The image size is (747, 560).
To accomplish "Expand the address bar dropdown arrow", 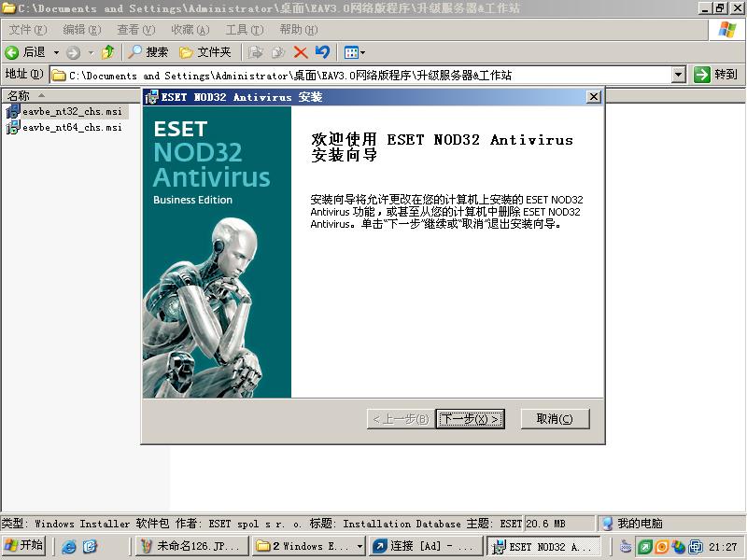I will point(679,75).
